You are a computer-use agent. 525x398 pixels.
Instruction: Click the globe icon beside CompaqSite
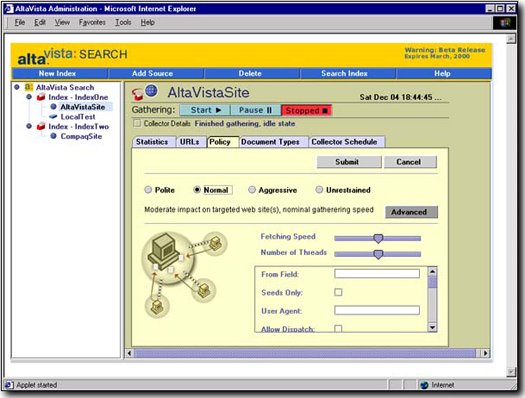(53, 136)
